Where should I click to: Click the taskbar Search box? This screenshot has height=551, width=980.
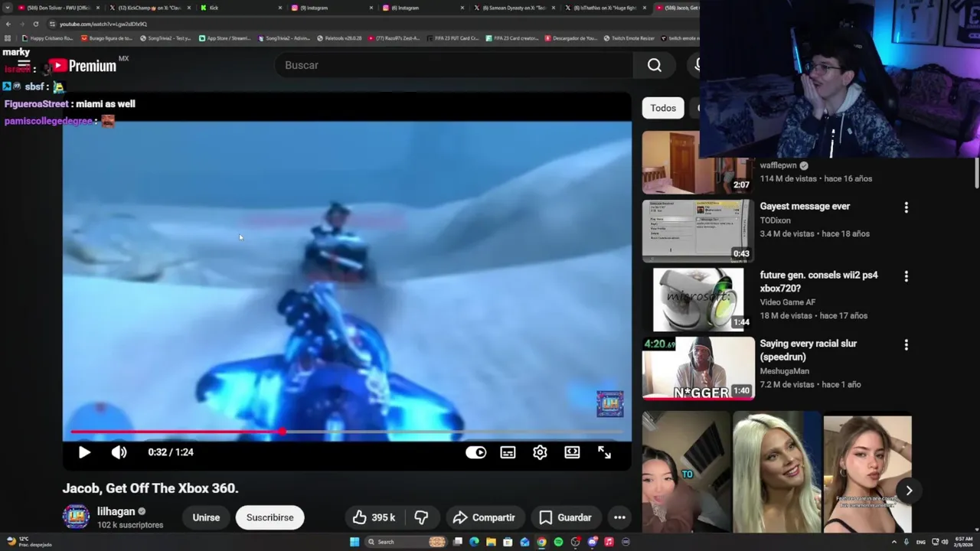point(406,542)
